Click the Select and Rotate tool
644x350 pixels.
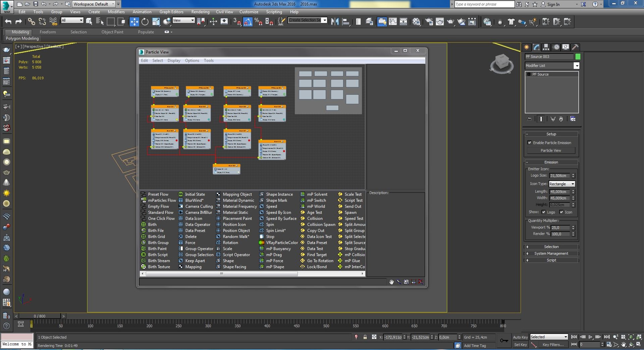[x=145, y=22]
